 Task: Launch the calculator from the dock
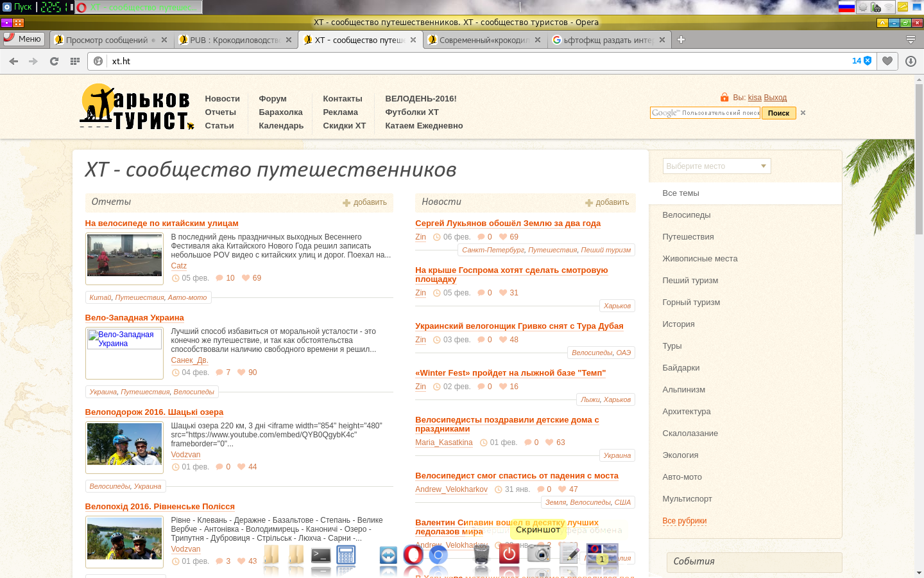tap(346, 555)
